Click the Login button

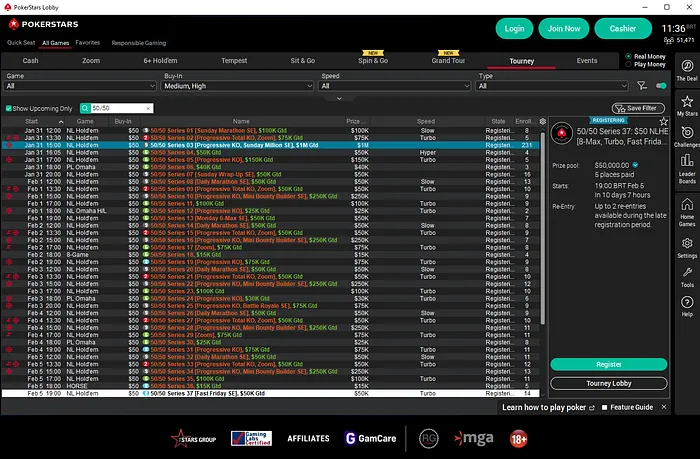coord(514,29)
